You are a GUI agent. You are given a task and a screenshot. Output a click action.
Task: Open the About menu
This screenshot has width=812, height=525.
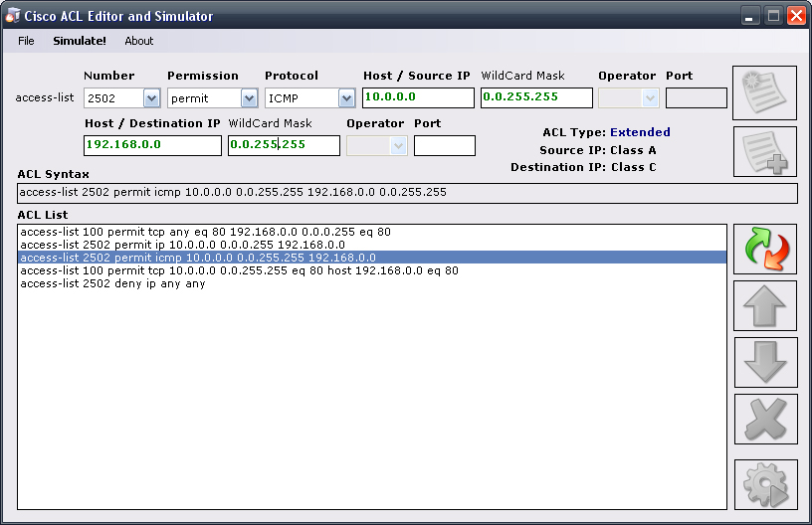click(x=138, y=41)
